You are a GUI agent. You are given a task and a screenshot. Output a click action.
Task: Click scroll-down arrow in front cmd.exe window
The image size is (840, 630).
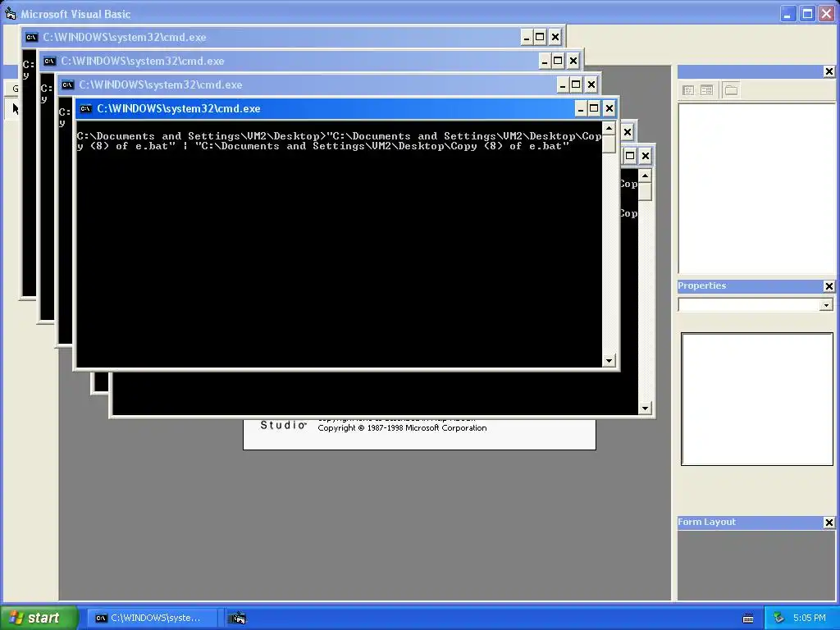[609, 361]
